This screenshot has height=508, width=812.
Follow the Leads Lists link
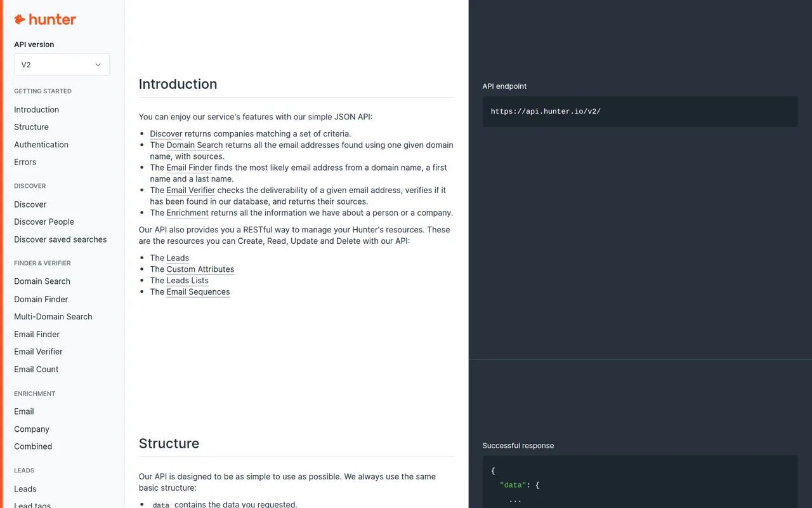pyautogui.click(x=187, y=281)
